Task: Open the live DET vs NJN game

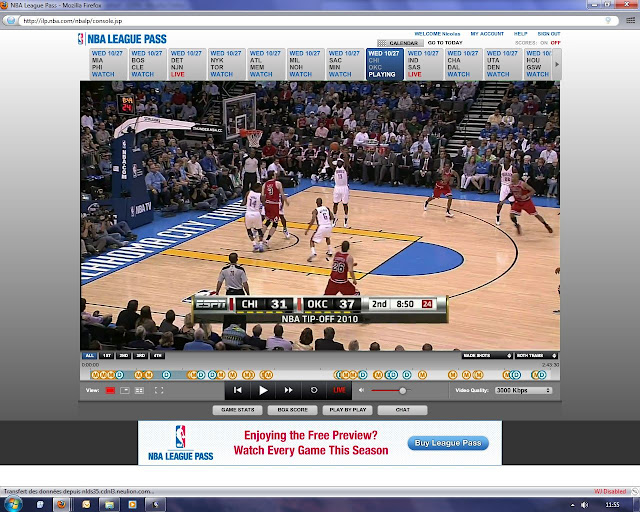Action: click(x=187, y=64)
